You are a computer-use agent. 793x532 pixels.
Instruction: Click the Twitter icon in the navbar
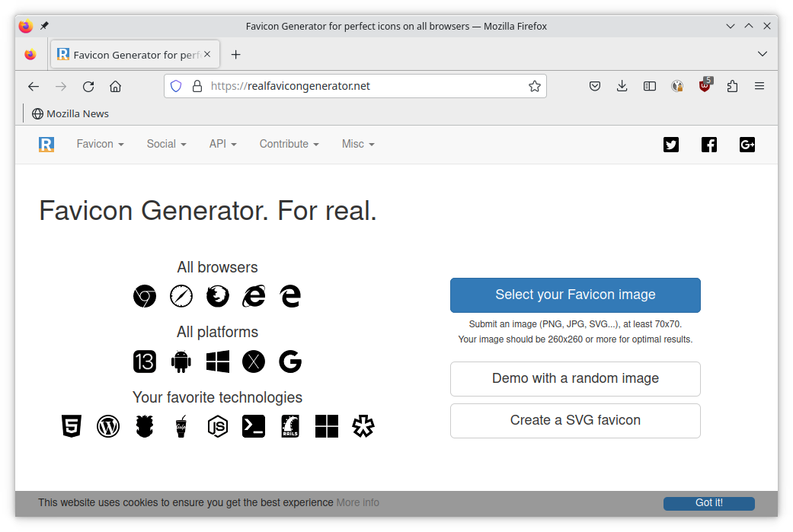(x=670, y=145)
